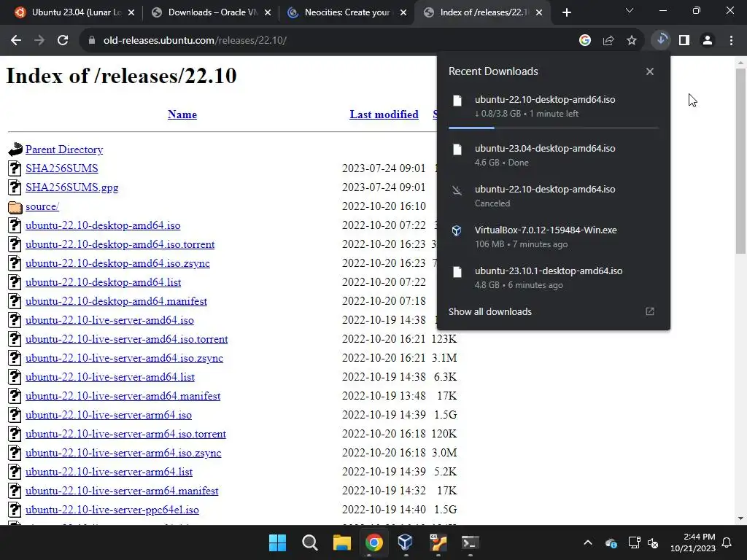Click the taskbar clock and date
The height and width of the screenshot is (560, 747).
pyautogui.click(x=693, y=542)
